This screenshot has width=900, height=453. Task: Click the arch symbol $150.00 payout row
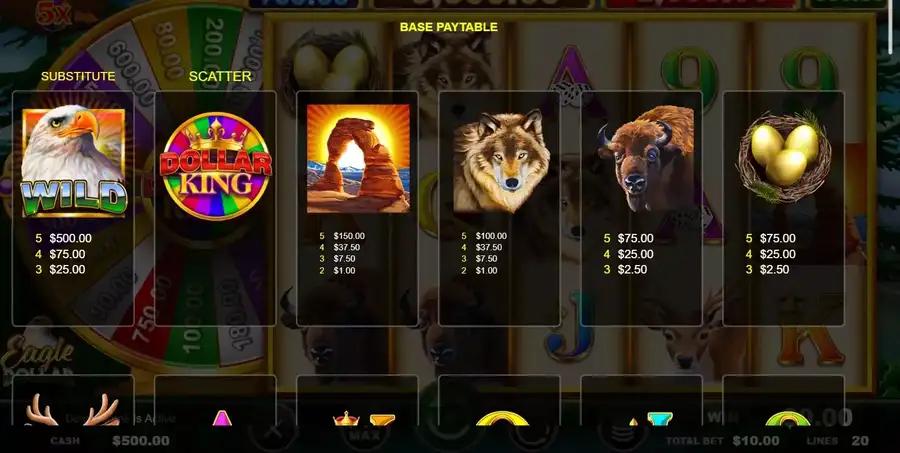342,236
